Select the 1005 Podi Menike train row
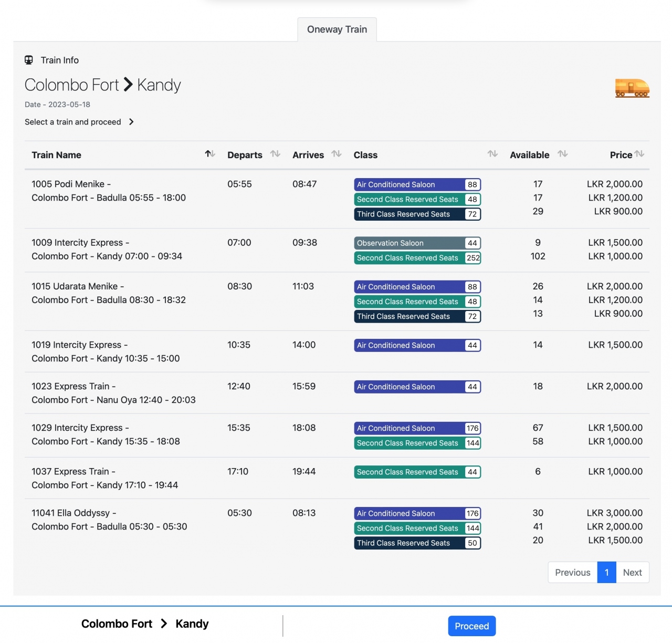 coord(108,191)
